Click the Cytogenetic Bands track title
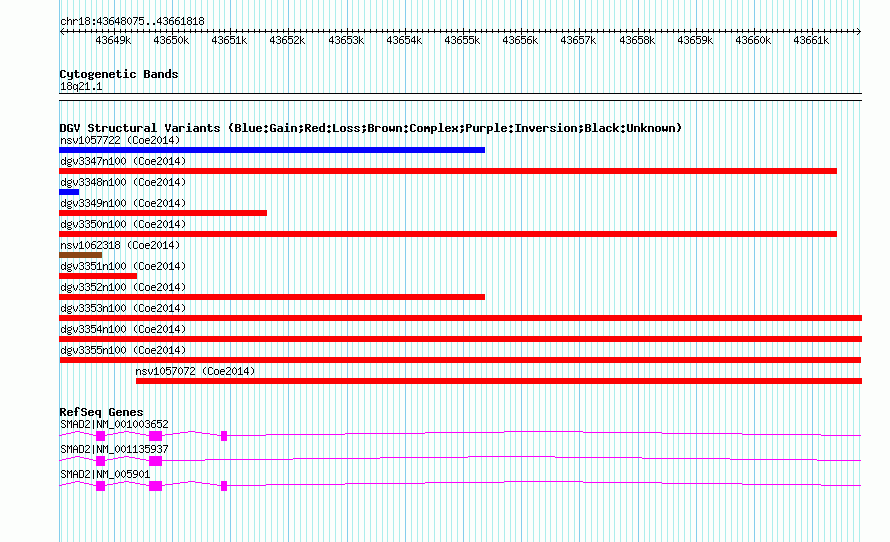The image size is (890, 542). [x=119, y=74]
